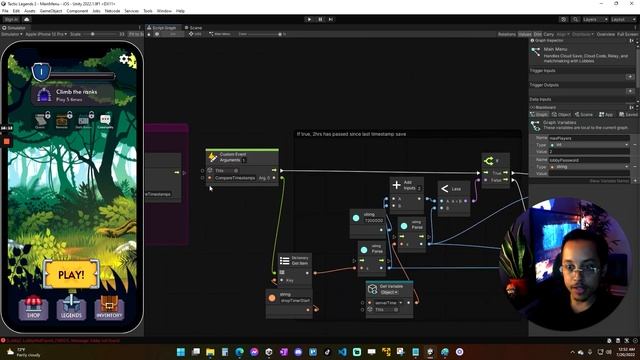The width and height of the screenshot is (640, 360).
Task: Select the Graph variables tab in Blackboard
Action: click(539, 115)
